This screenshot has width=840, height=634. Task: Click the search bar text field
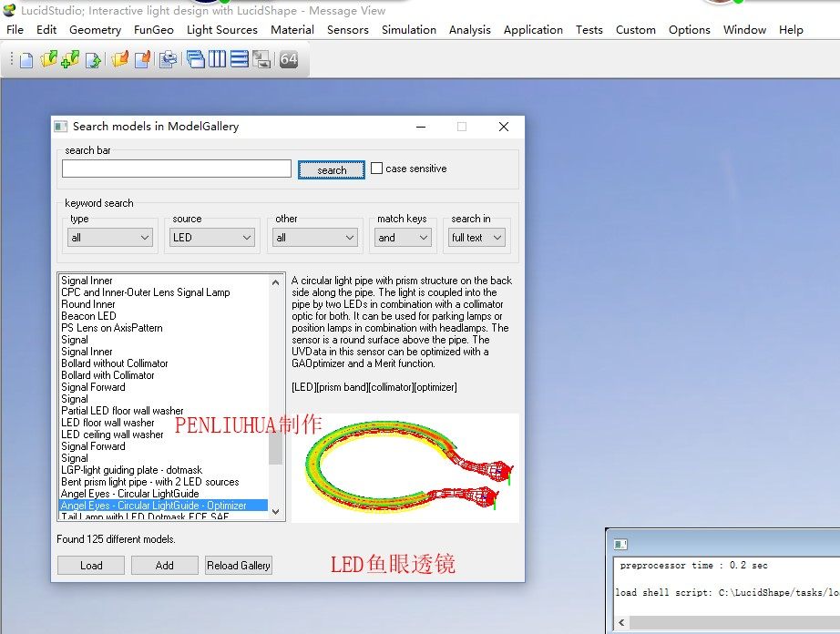(176, 169)
